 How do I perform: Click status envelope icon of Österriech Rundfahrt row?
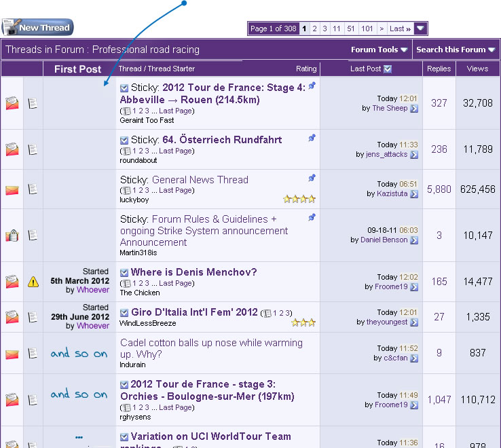(x=12, y=149)
